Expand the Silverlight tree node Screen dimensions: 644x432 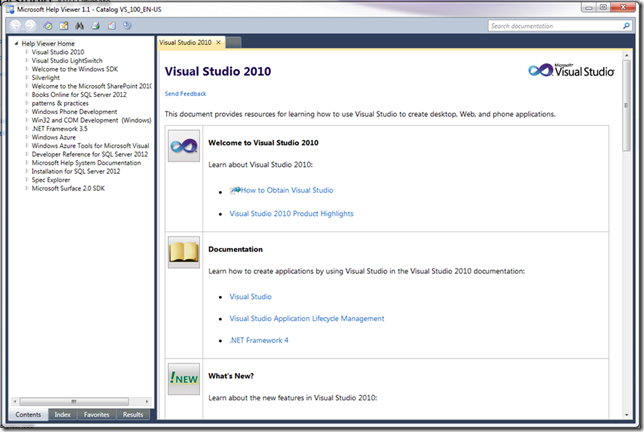point(27,77)
